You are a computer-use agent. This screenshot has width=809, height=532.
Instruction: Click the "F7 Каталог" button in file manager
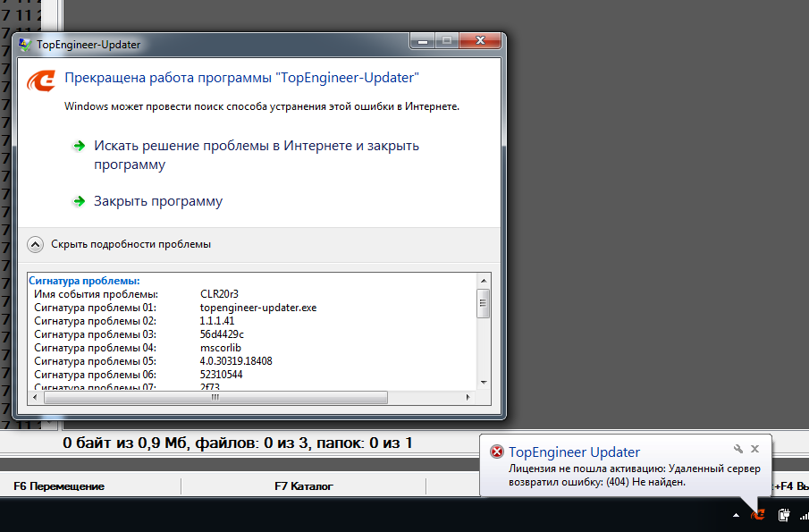(x=303, y=486)
